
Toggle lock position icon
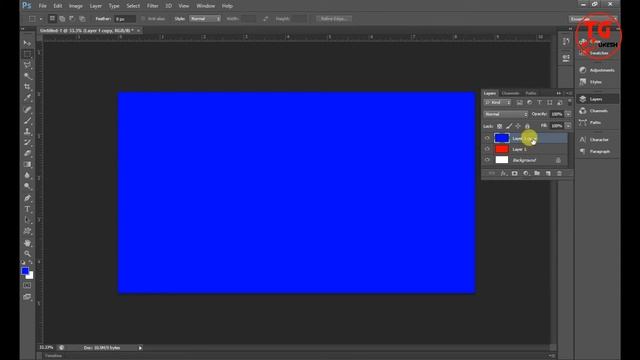(x=518, y=126)
